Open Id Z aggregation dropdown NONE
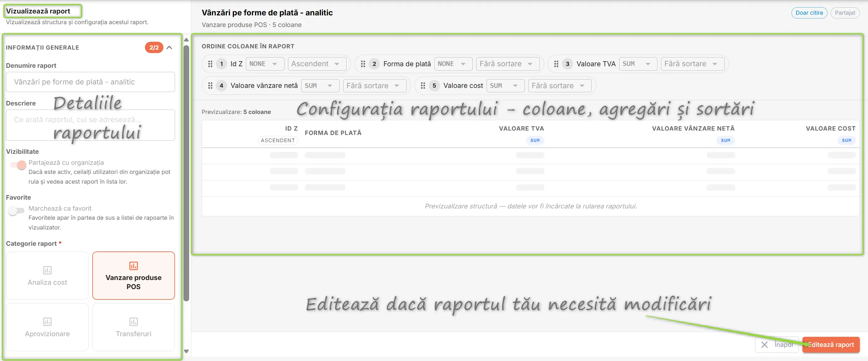 (x=265, y=64)
